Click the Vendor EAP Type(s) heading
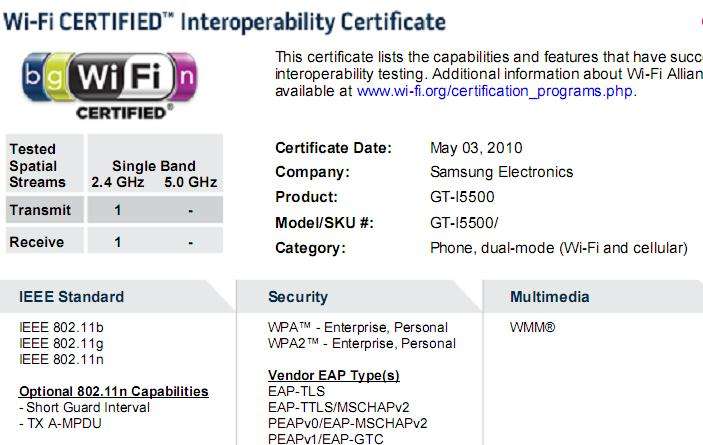 pyautogui.click(x=334, y=375)
